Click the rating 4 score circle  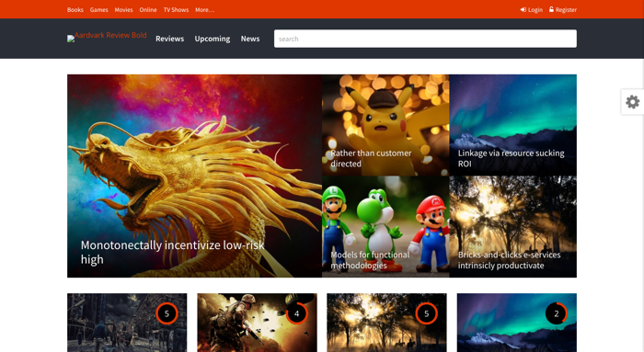coord(296,313)
